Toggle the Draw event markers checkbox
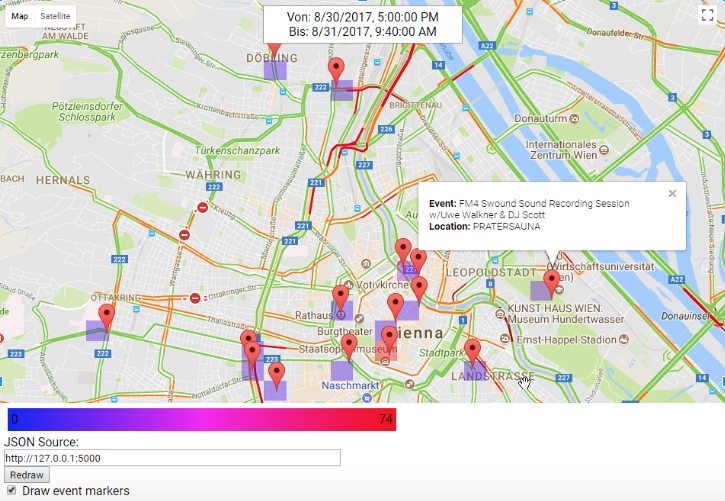Viewport: 725px width, 501px height. coord(12,490)
